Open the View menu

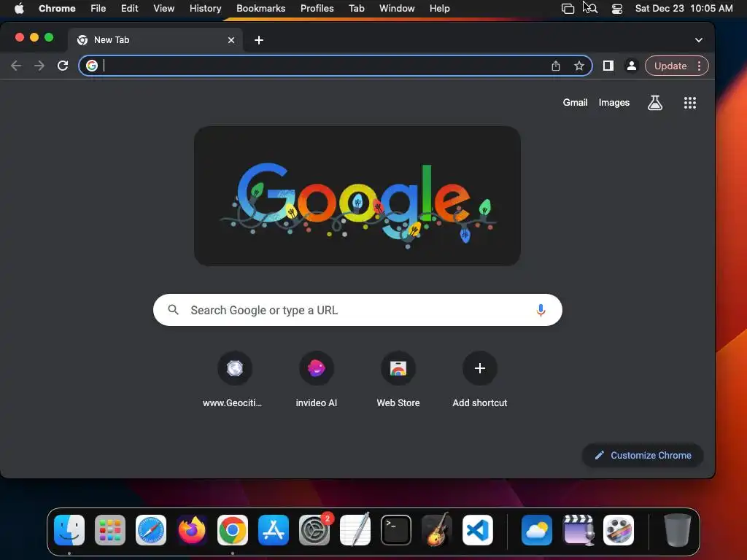(x=163, y=9)
